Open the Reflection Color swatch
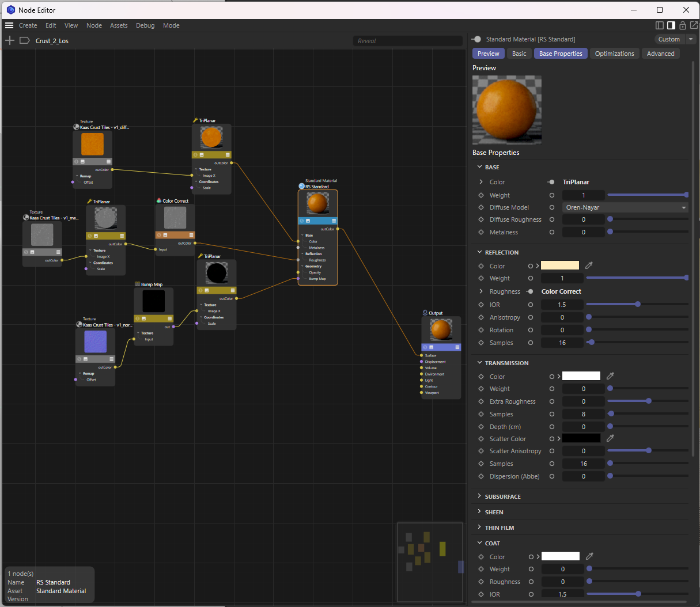The width and height of the screenshot is (700, 607). (x=560, y=265)
